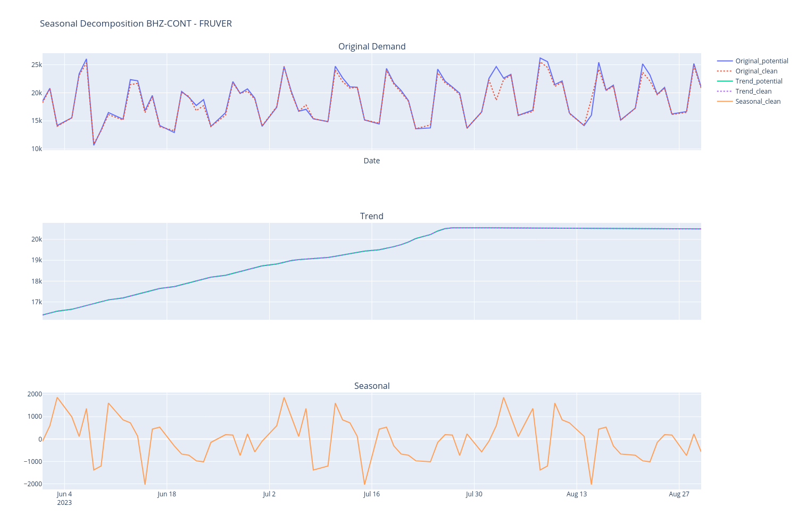The image size is (798, 532).
Task: Toggle the Original_potential legend entry
Action: pyautogui.click(x=761, y=61)
